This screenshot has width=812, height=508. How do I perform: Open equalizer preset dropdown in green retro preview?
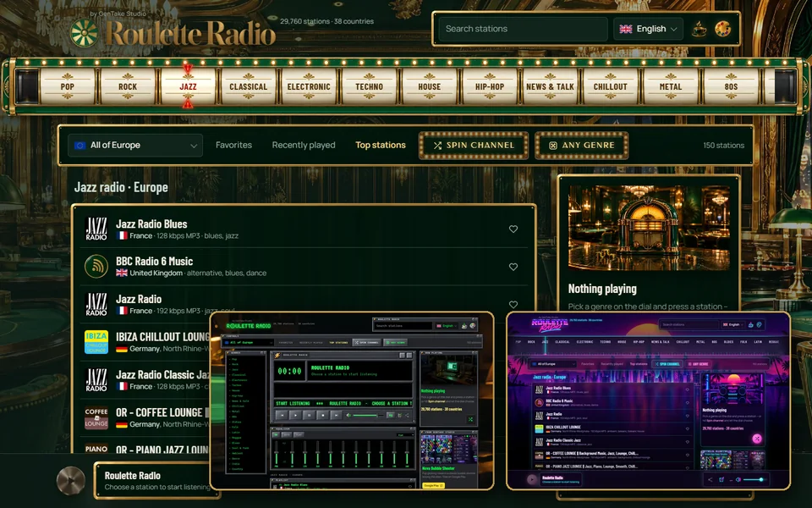coord(405,435)
